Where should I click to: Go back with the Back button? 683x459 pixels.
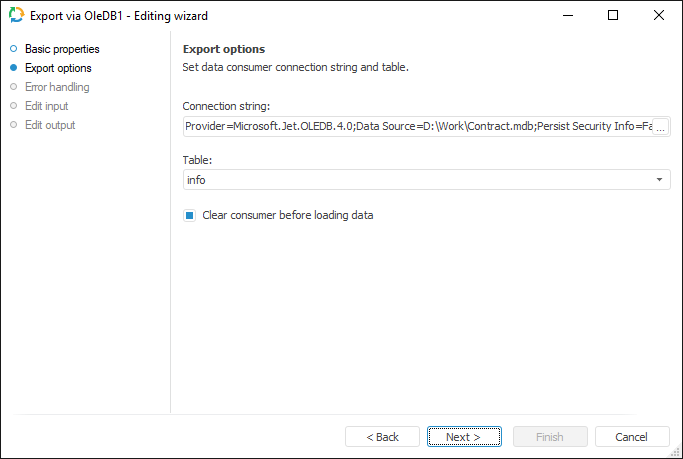pos(382,437)
